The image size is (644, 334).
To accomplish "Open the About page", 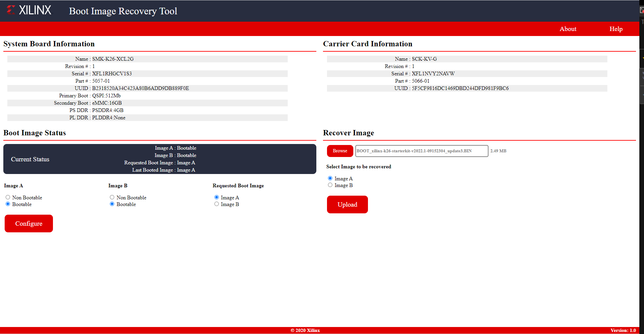I will point(568,29).
